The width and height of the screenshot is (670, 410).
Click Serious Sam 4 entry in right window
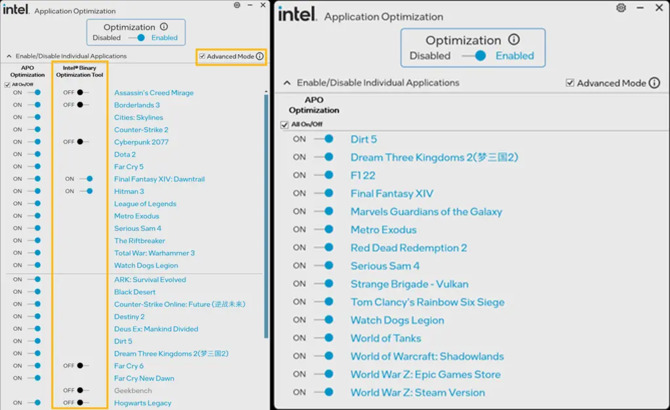pos(385,266)
